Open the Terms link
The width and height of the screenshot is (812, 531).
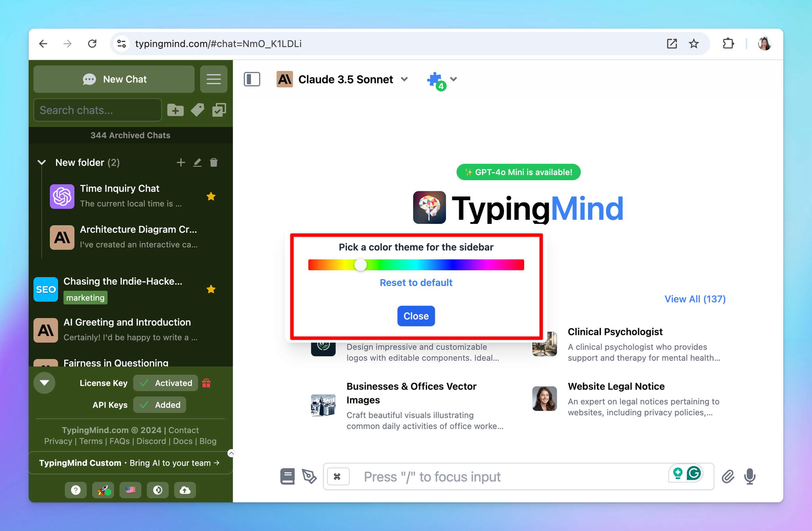point(91,441)
